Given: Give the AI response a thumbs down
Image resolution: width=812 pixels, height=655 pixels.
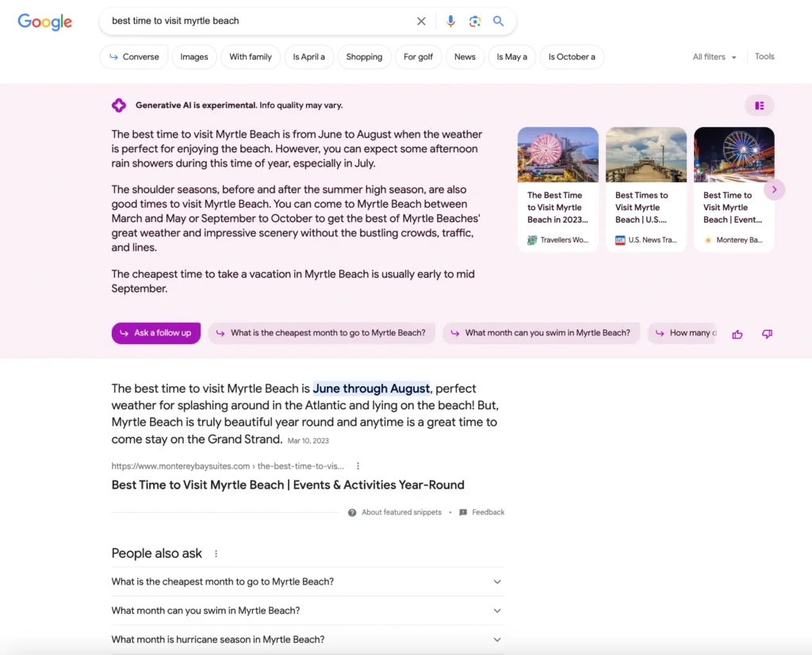Looking at the screenshot, I should coord(767,335).
